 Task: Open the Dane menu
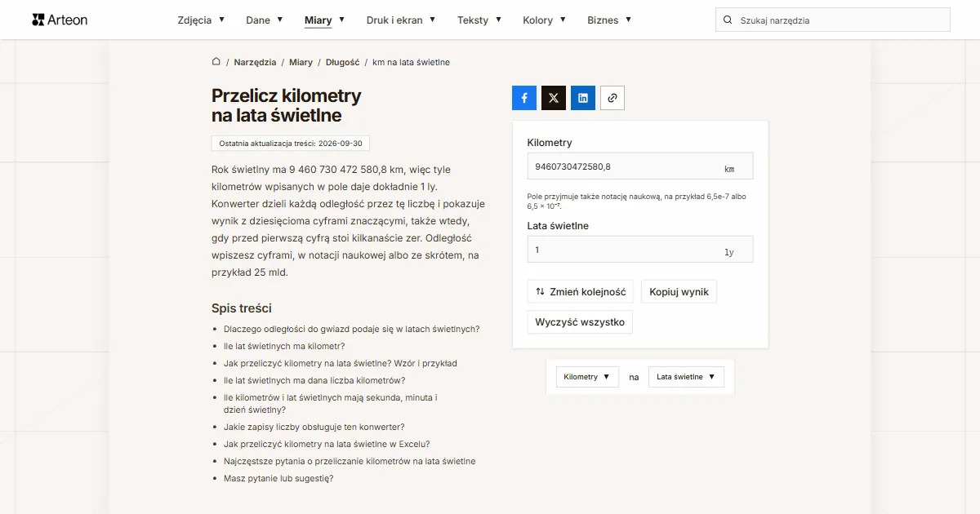[x=265, y=20]
